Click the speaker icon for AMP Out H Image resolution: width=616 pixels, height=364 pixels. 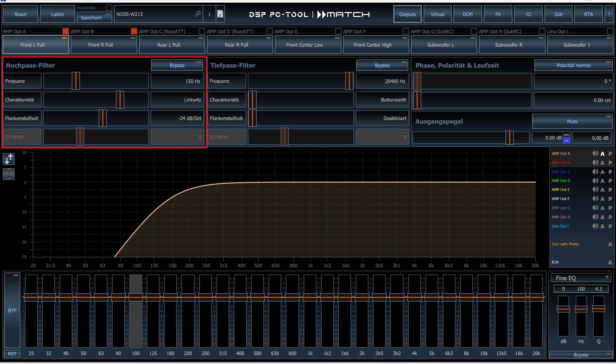pos(595,217)
